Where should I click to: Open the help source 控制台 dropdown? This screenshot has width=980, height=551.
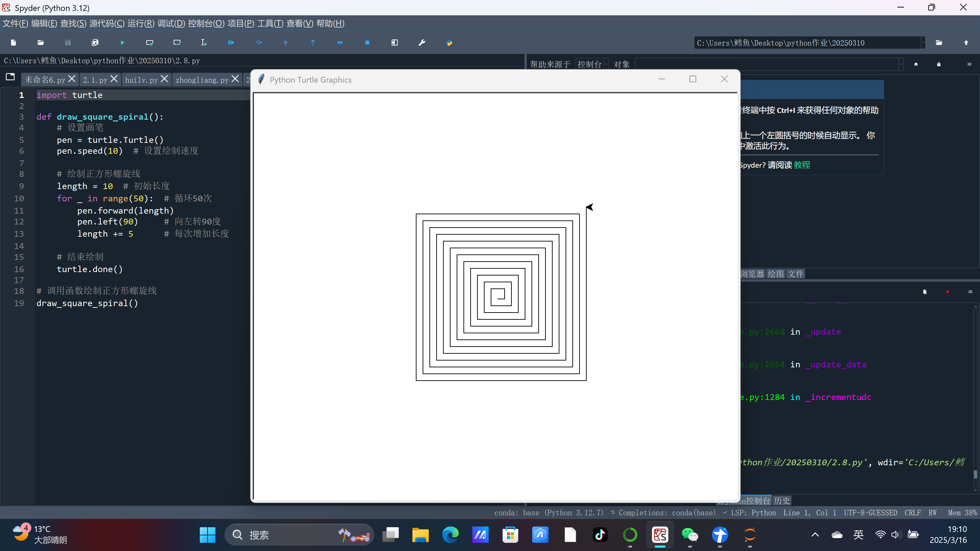(x=592, y=64)
